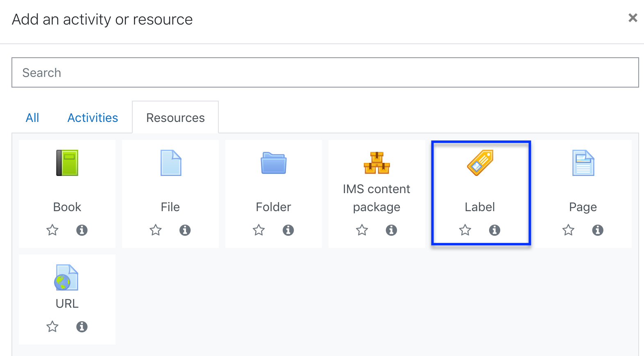Star the URL resource as favourite
The width and height of the screenshot is (644, 356).
point(52,327)
